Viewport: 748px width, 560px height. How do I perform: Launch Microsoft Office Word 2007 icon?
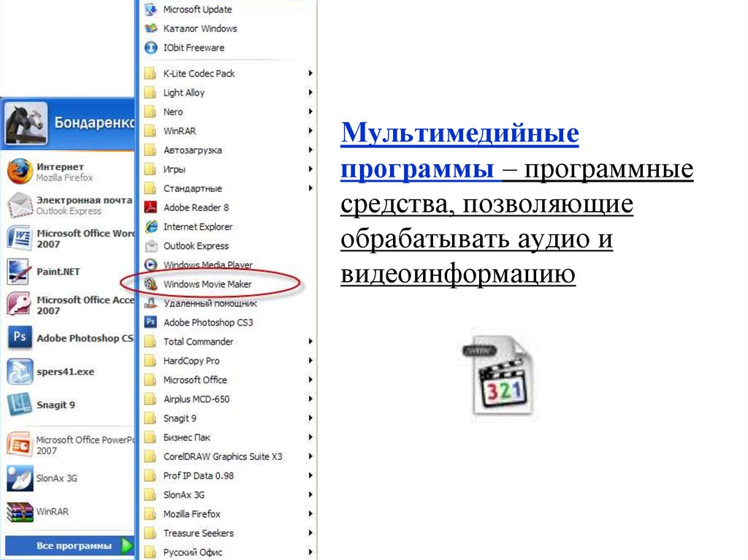(x=20, y=238)
